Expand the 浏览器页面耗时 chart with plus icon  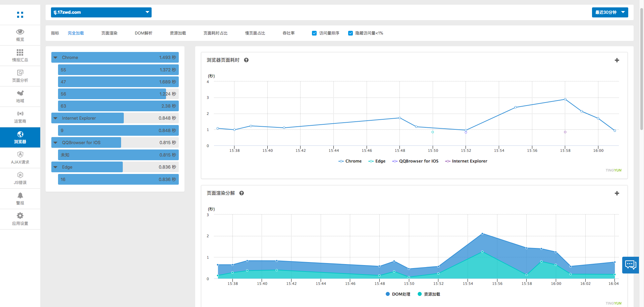pos(617,60)
